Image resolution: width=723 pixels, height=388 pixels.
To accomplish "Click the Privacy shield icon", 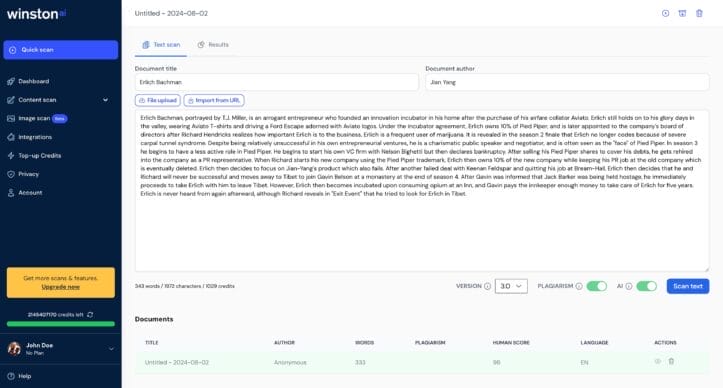I will 11,174.
